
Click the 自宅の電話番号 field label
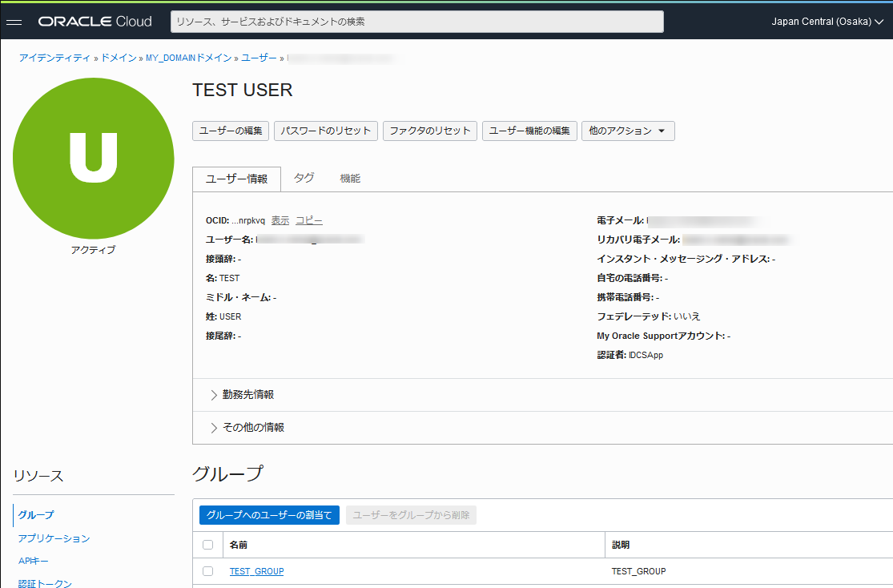tap(630, 278)
